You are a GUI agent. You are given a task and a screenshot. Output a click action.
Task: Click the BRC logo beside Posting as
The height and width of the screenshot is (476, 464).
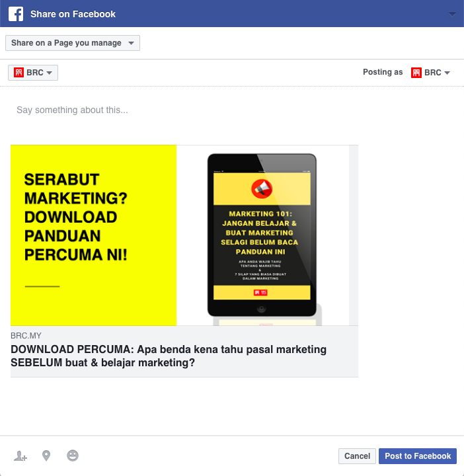click(416, 73)
